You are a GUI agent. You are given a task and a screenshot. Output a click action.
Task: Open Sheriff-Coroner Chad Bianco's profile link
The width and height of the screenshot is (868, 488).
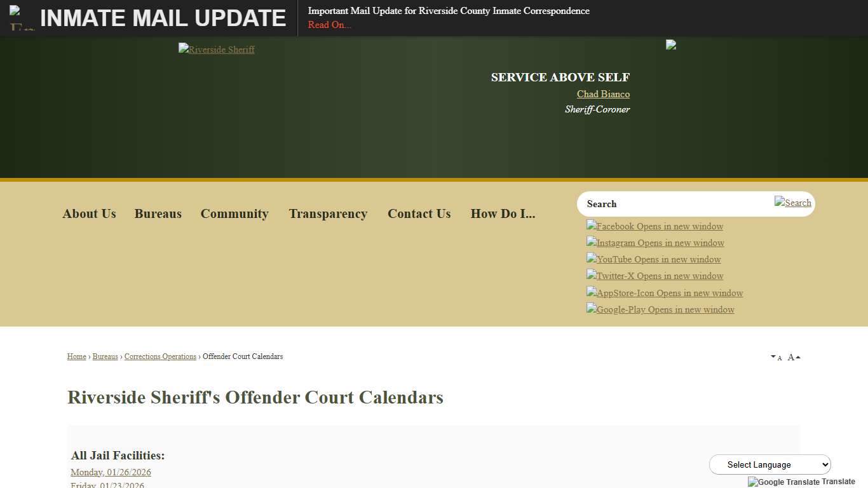pyautogui.click(x=602, y=93)
